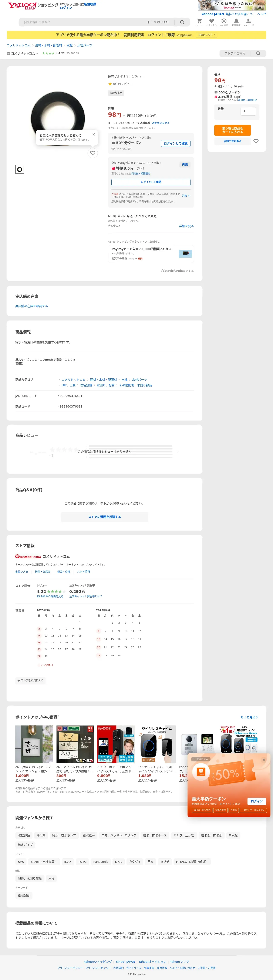Click その他配管、水回り部品 category link

135,385
